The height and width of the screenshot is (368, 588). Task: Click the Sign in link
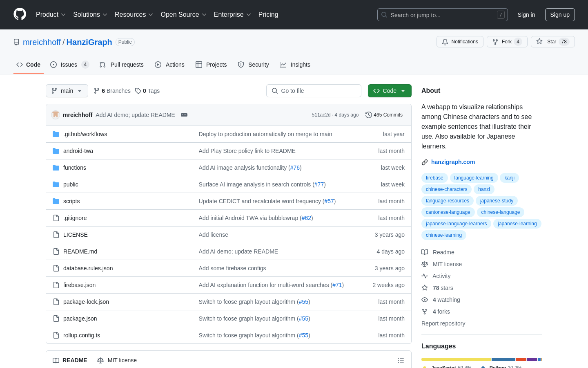point(526,15)
